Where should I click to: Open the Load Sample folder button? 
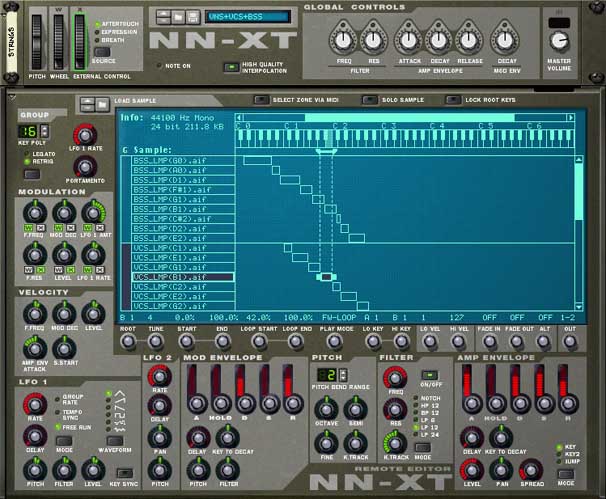102,104
